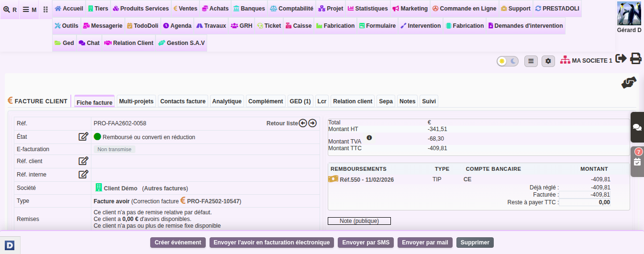
Task: Open the M hamburger menu
Action: click(29, 10)
